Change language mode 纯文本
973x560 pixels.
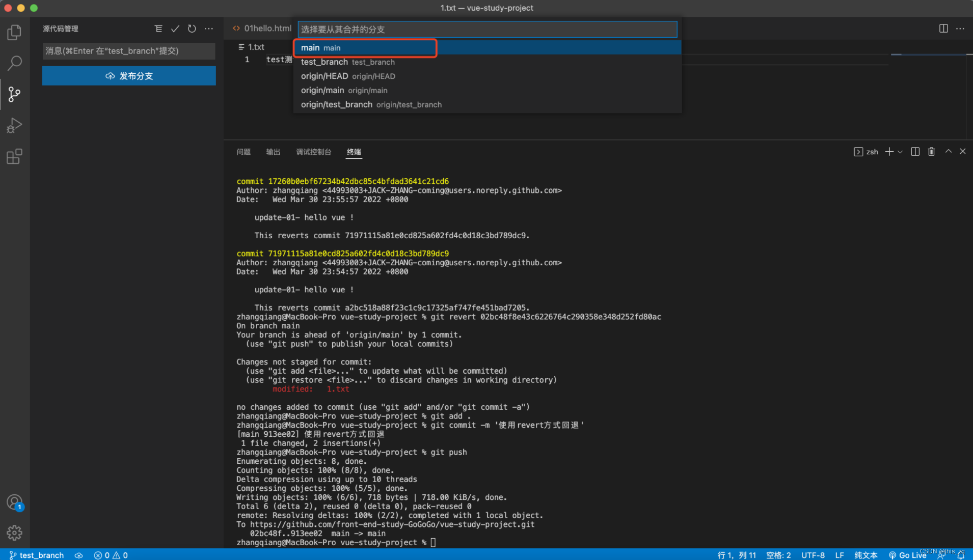866,555
